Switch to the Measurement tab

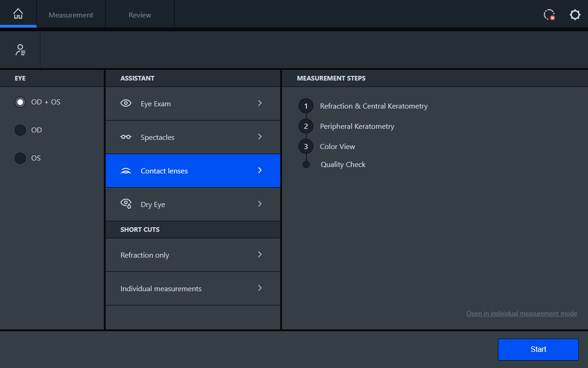[x=71, y=15]
